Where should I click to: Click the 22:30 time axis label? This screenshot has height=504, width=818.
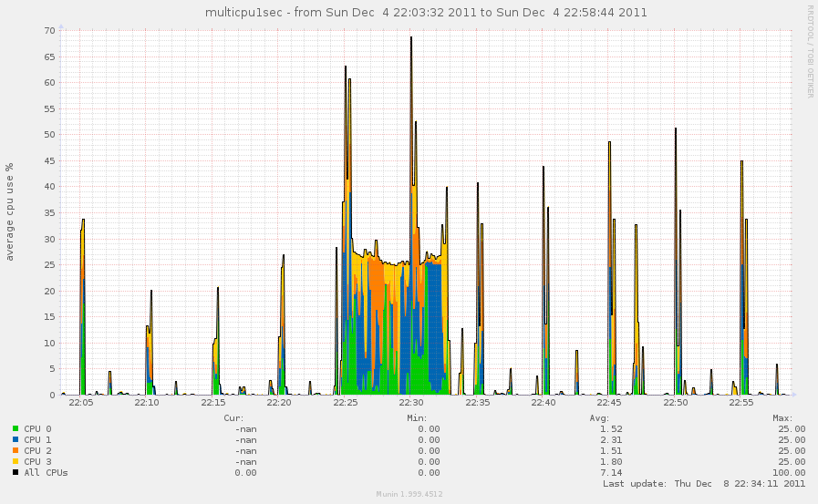click(x=411, y=402)
